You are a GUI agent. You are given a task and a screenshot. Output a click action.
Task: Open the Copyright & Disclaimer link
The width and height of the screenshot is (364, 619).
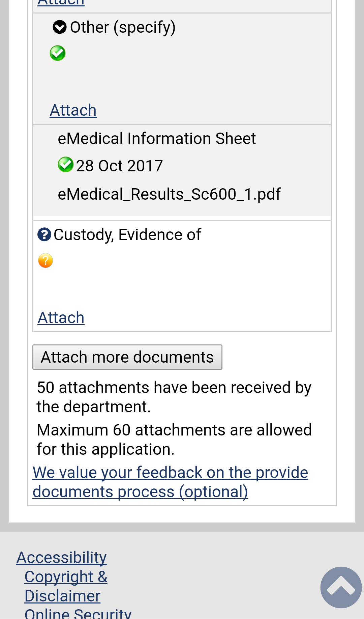tap(66, 586)
